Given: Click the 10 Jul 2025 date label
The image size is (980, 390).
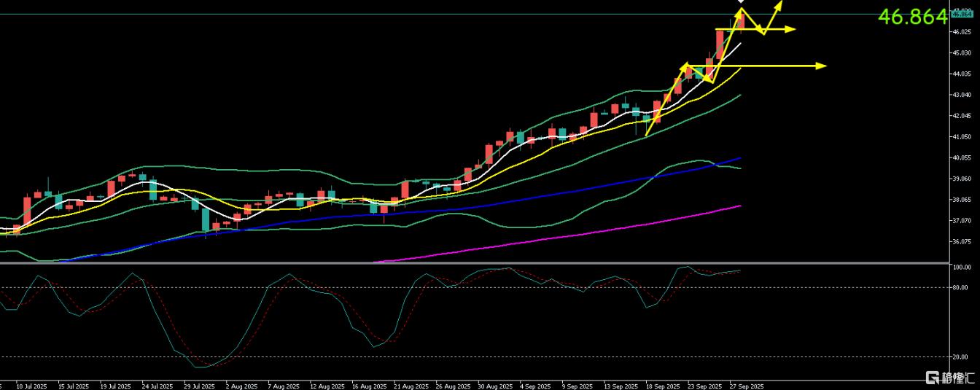Looking at the screenshot, I should [x=31, y=385].
